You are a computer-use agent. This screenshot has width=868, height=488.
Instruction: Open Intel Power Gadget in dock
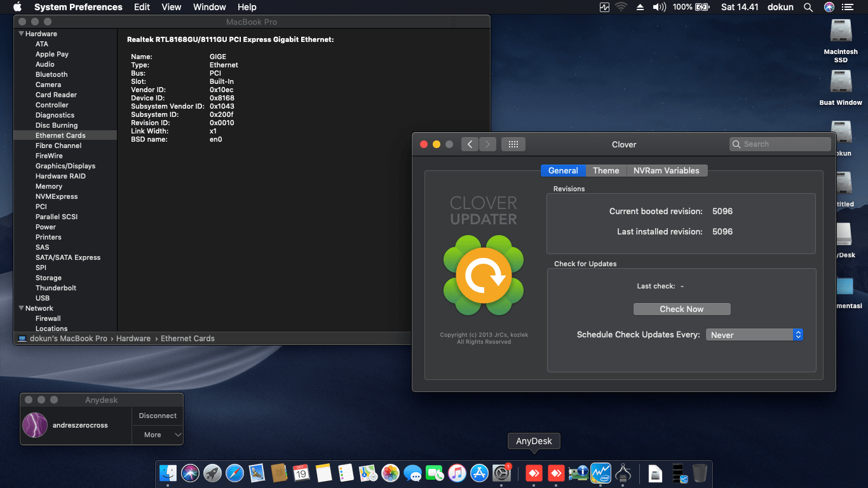click(x=600, y=473)
